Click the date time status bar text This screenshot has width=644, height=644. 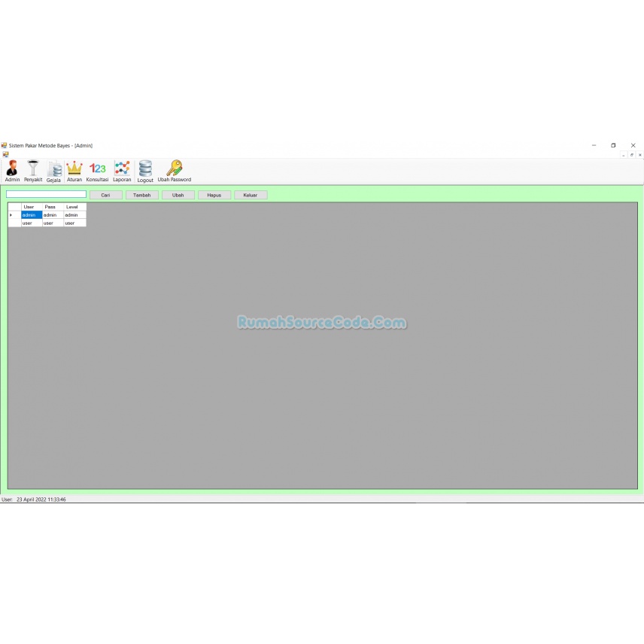(41, 500)
